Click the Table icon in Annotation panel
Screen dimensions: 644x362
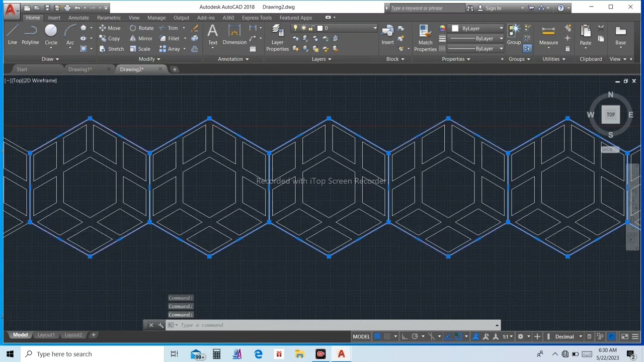click(x=253, y=49)
